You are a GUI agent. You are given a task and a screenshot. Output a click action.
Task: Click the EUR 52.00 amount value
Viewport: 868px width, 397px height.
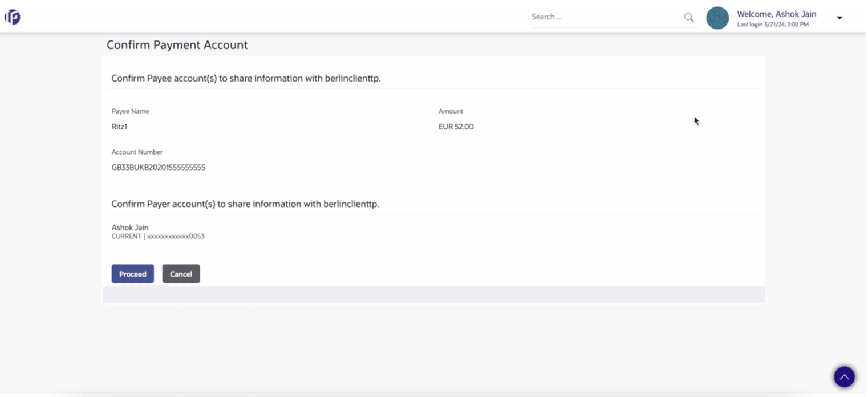tap(456, 127)
